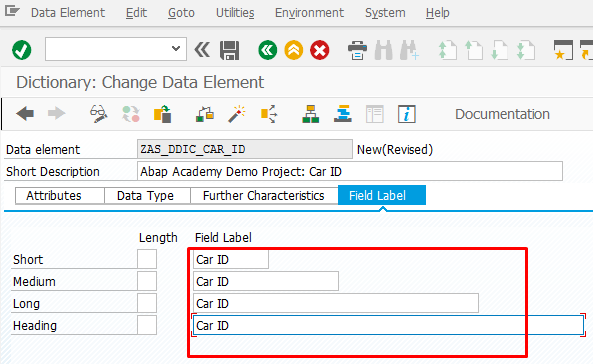Open the System menu
Screen dimensions: 593x364
coord(385,13)
